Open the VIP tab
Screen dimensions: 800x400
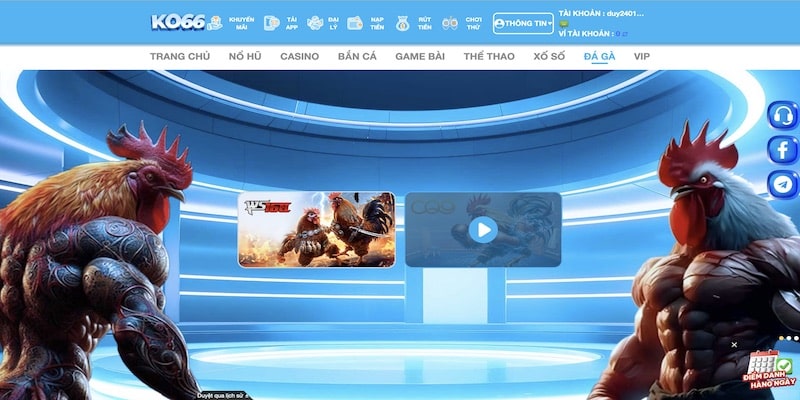pos(642,57)
